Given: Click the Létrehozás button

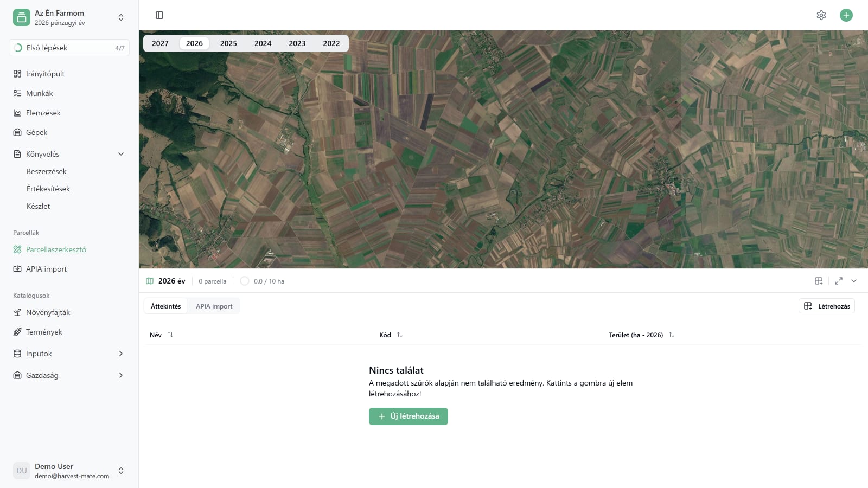Looking at the screenshot, I should point(827,306).
